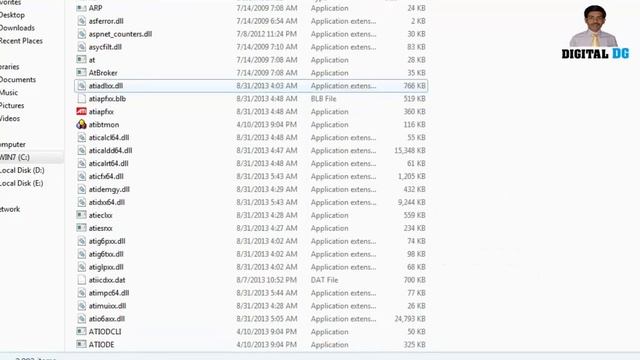Open Pictures library in the sidebar

12,106
